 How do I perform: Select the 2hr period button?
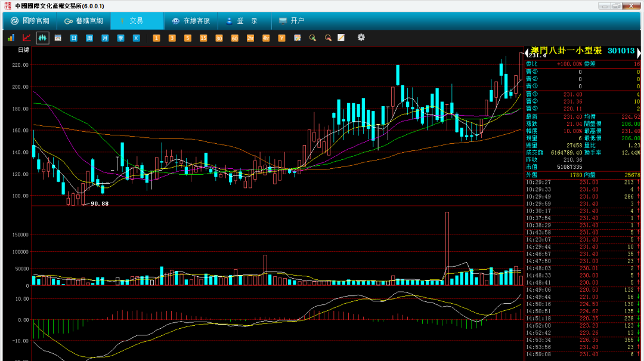tap(250, 38)
